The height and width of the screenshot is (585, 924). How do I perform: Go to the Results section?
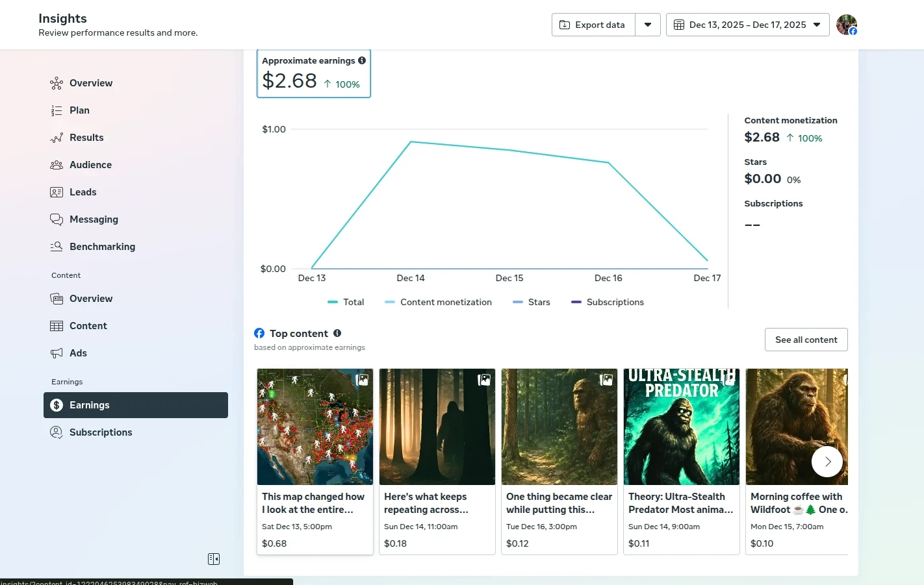point(86,138)
